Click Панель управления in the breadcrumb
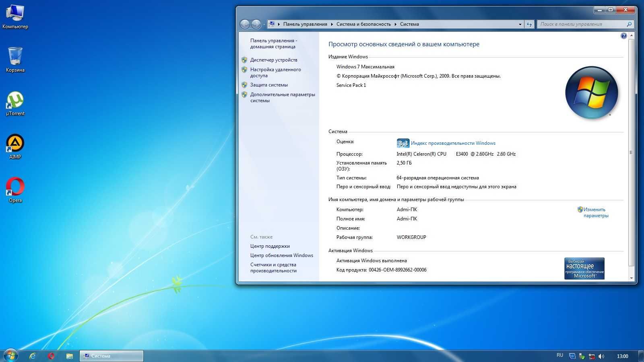 click(305, 24)
